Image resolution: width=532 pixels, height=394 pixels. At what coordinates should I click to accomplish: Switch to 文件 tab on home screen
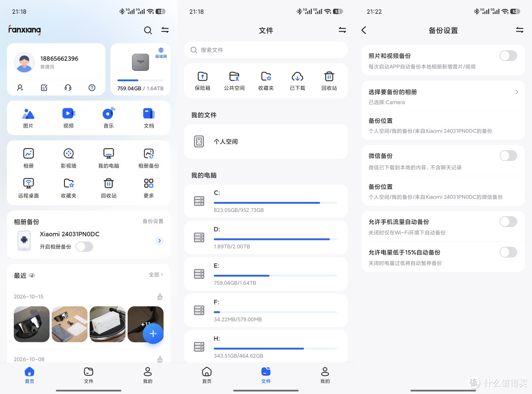click(89, 375)
